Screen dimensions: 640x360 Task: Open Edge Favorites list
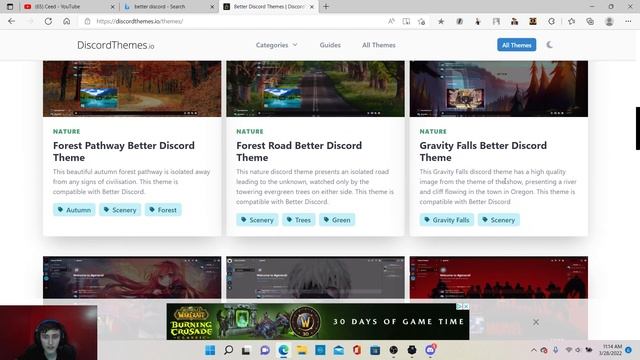click(x=571, y=21)
